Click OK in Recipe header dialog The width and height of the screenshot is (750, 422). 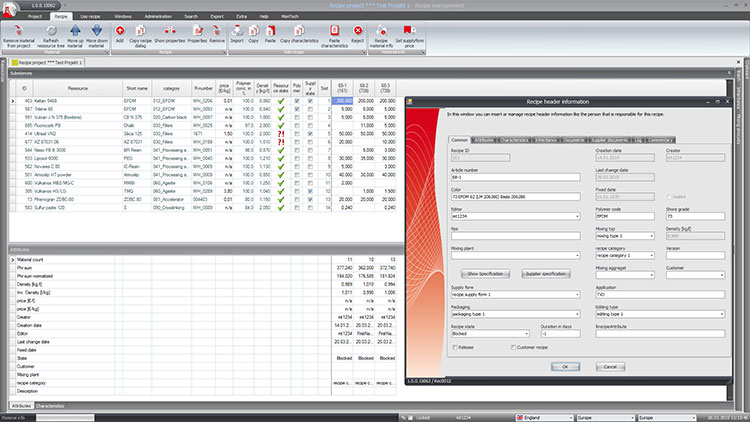tap(565, 367)
